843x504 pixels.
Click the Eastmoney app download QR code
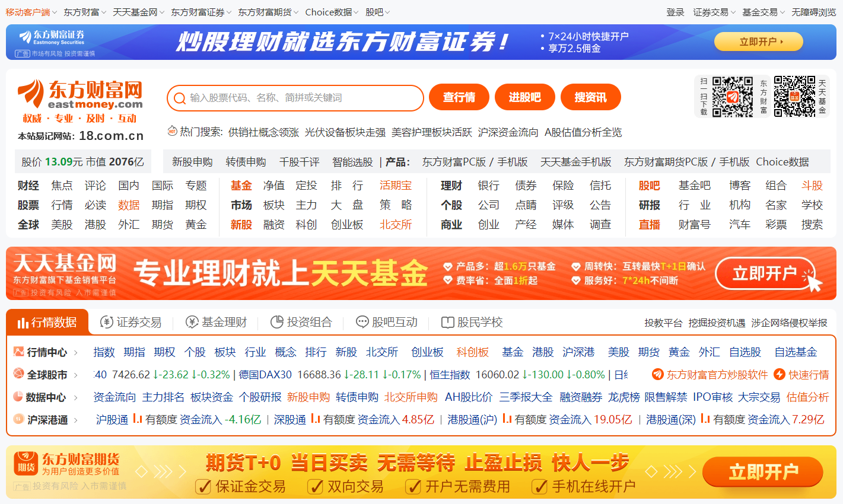coord(732,97)
